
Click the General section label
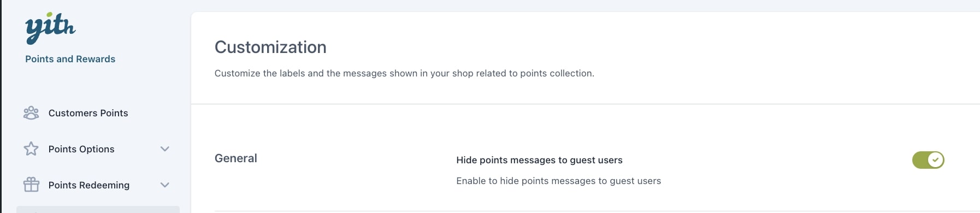[235, 158]
